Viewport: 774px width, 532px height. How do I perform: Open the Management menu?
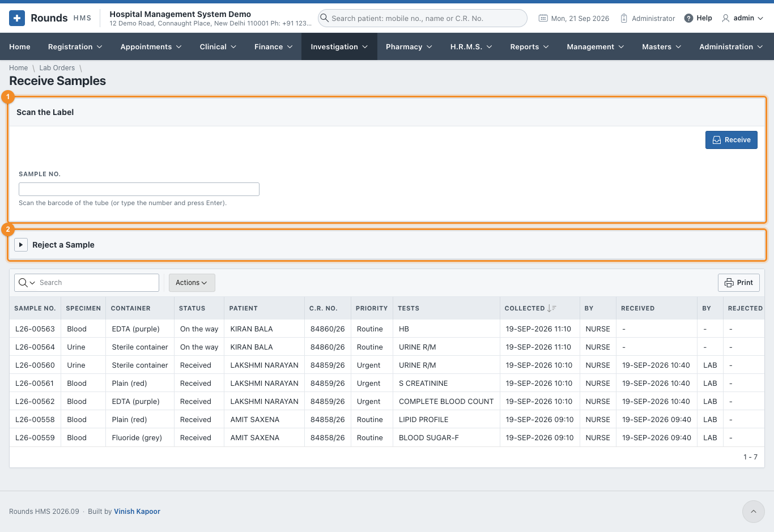coord(595,46)
